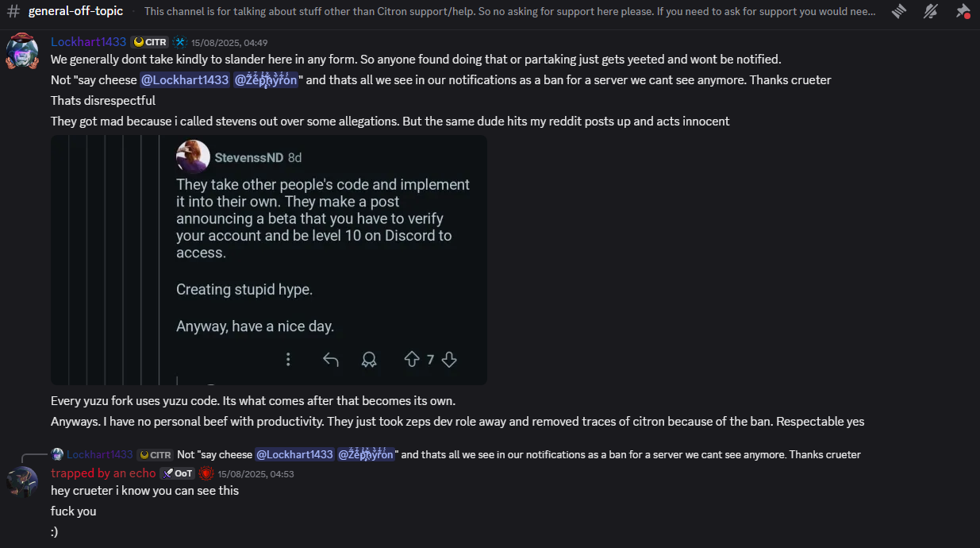This screenshot has width=980, height=548.
Task: Click the red role icon after OoT tag
Action: 206,473
